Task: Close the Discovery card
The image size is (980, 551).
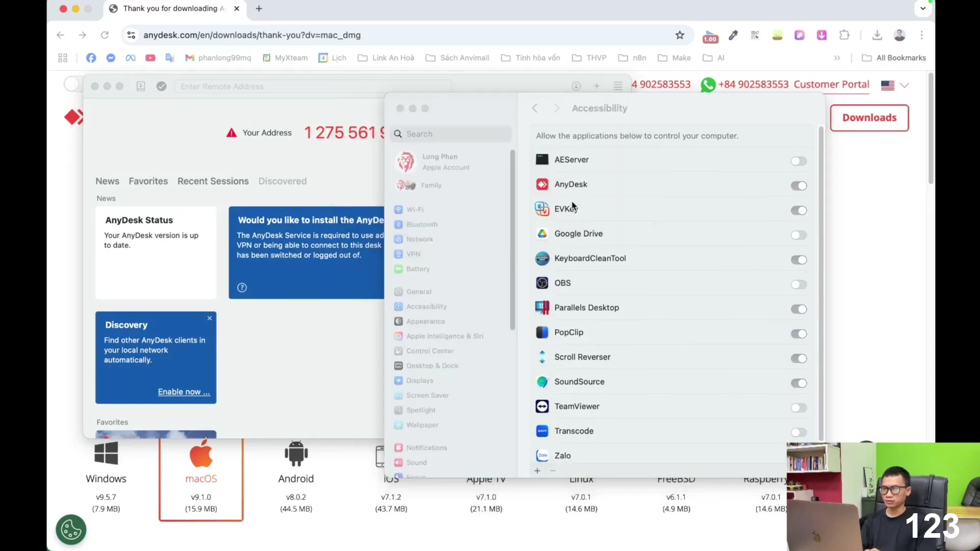Action: pyautogui.click(x=209, y=318)
